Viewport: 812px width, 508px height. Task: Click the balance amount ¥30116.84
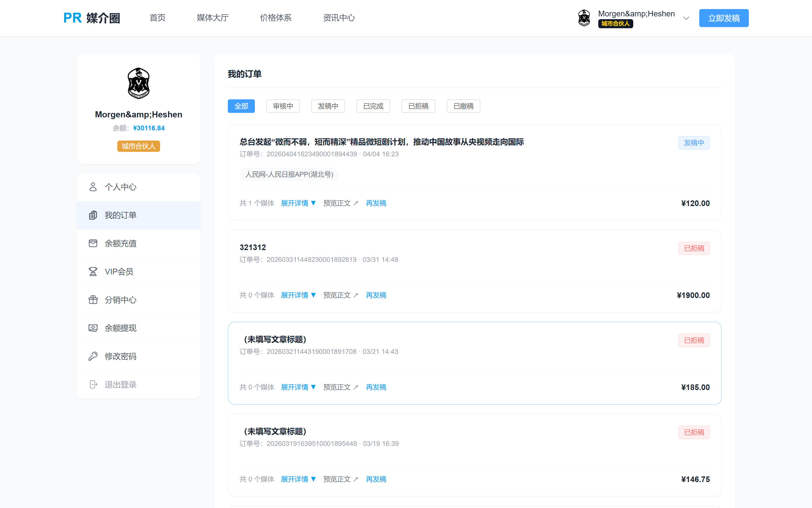pos(149,128)
